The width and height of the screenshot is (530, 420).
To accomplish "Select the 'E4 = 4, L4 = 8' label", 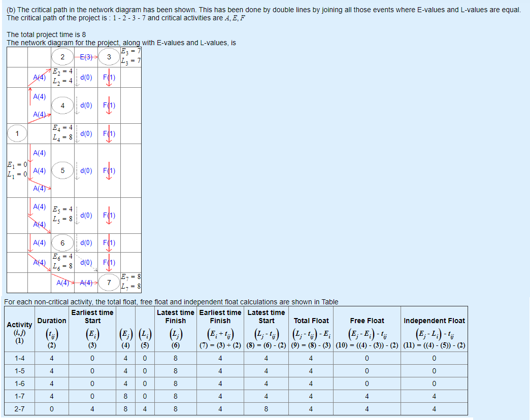I will pyautogui.click(x=62, y=132).
